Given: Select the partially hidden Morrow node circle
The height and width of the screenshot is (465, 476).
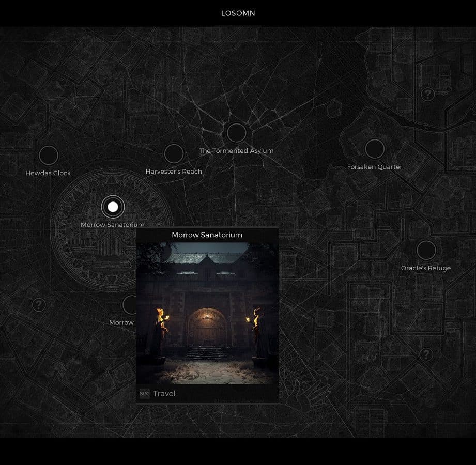Looking at the screenshot, I should (x=129, y=305).
